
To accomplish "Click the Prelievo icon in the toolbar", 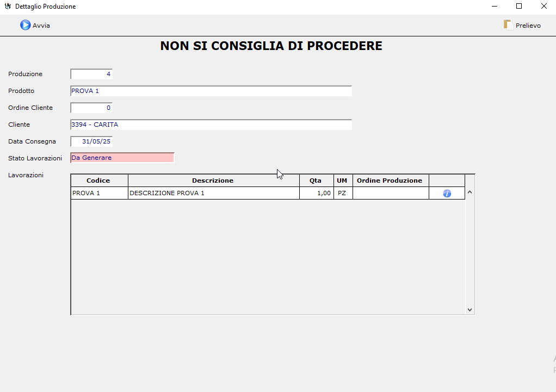I will [x=508, y=25].
